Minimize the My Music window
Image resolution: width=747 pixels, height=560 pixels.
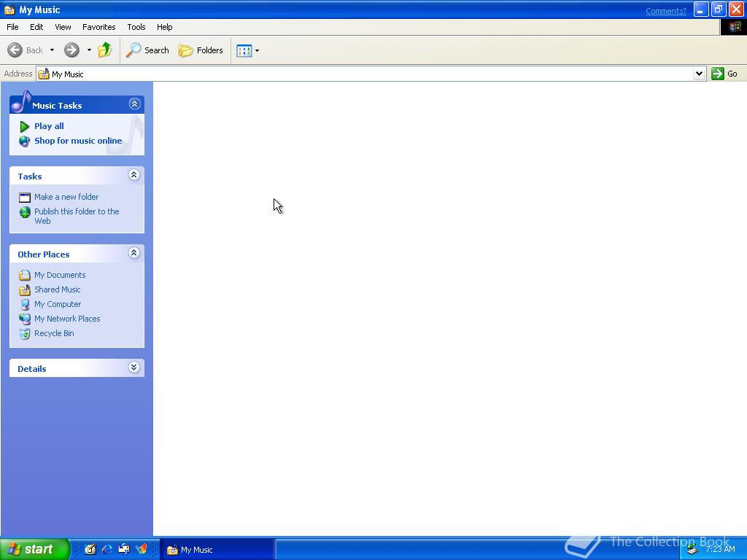pyautogui.click(x=701, y=9)
